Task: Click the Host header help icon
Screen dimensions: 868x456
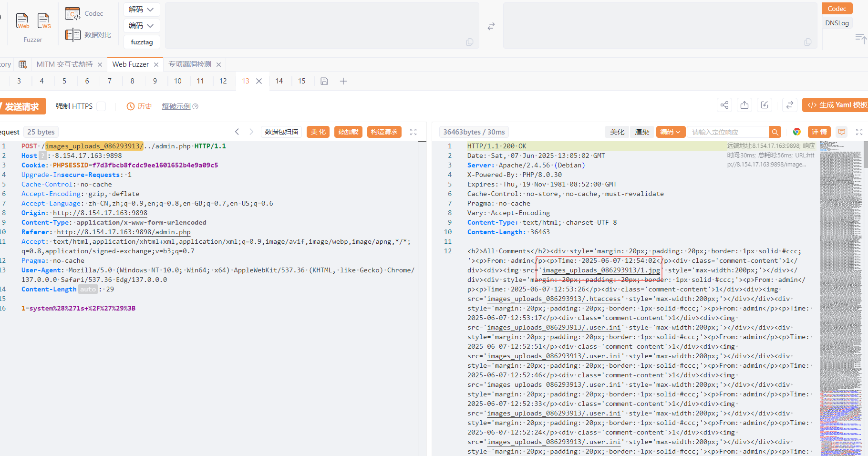Action: pos(43,156)
